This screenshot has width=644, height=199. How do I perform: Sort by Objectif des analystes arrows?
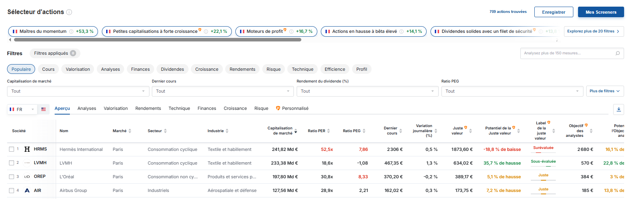tap(591, 131)
